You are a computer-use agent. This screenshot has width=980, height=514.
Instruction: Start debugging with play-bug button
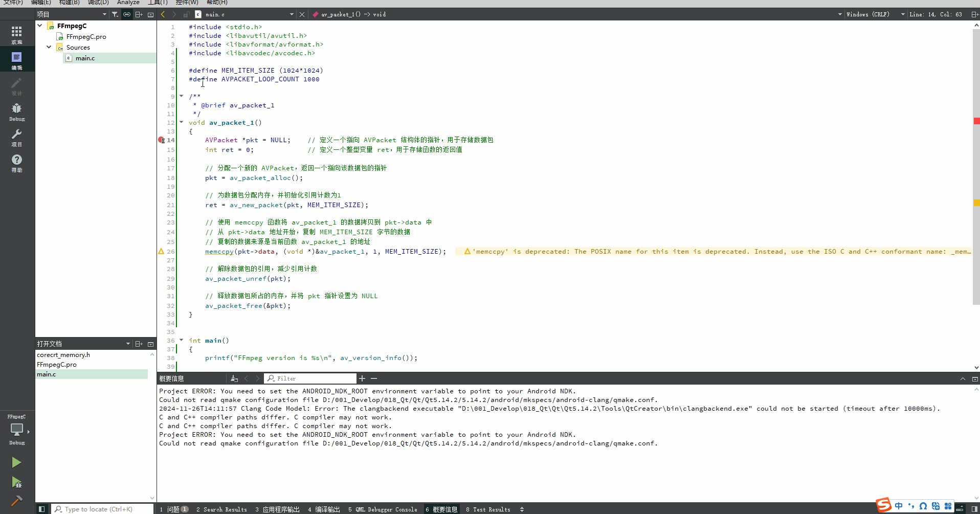(16, 482)
